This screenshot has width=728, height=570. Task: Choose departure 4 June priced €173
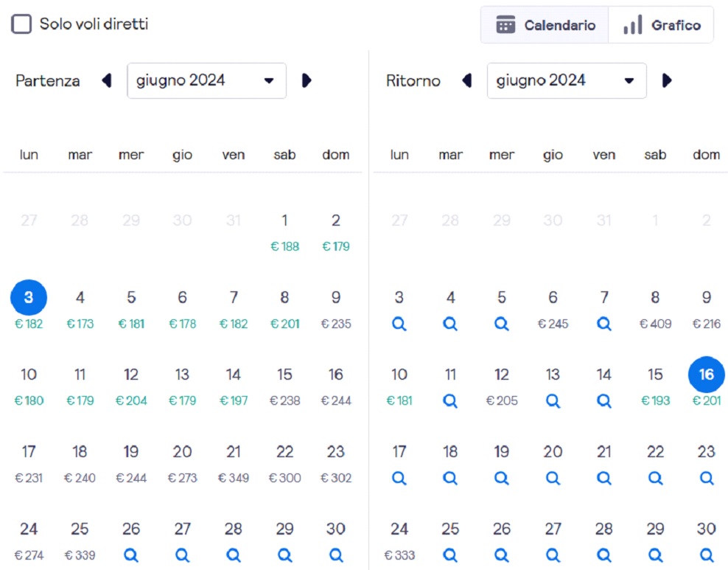point(80,310)
